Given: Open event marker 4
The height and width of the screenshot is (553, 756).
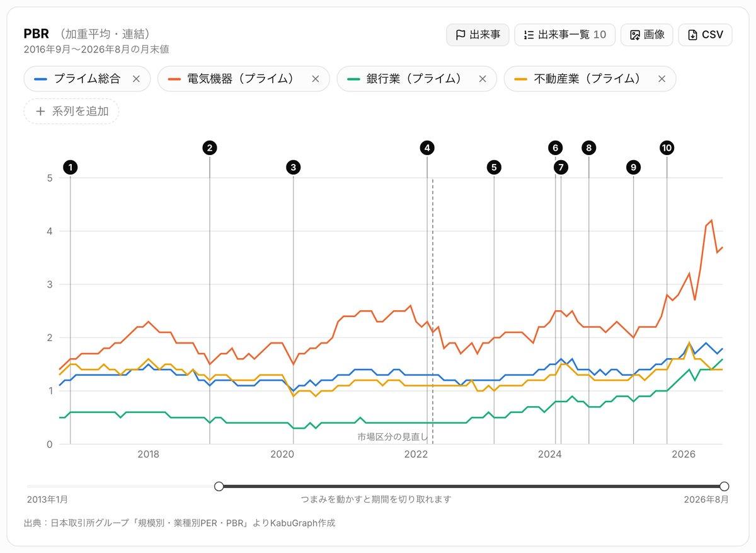Looking at the screenshot, I should click(x=427, y=148).
